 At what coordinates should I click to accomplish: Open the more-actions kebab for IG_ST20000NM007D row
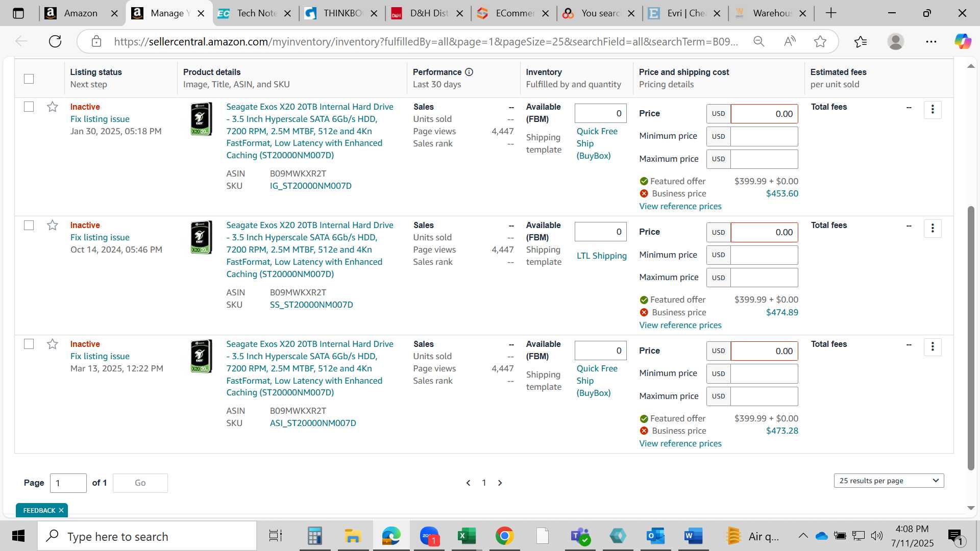[933, 109]
